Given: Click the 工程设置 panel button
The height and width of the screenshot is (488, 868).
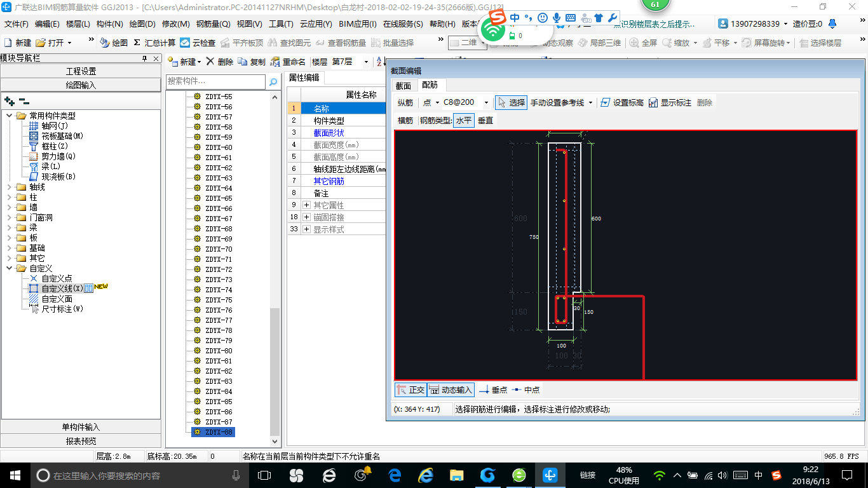Looking at the screenshot, I should click(81, 71).
